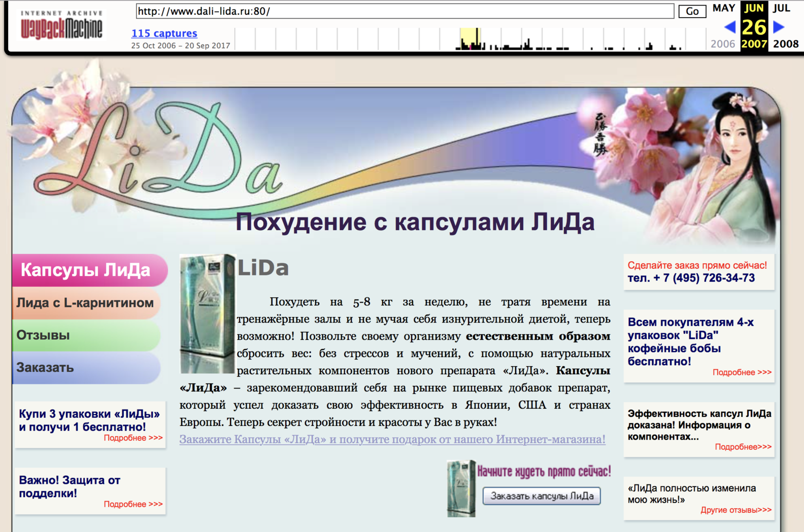Click the Похудение с капсулами ЛиДа heading
Viewport: 804px width, 532px height.
(x=415, y=222)
